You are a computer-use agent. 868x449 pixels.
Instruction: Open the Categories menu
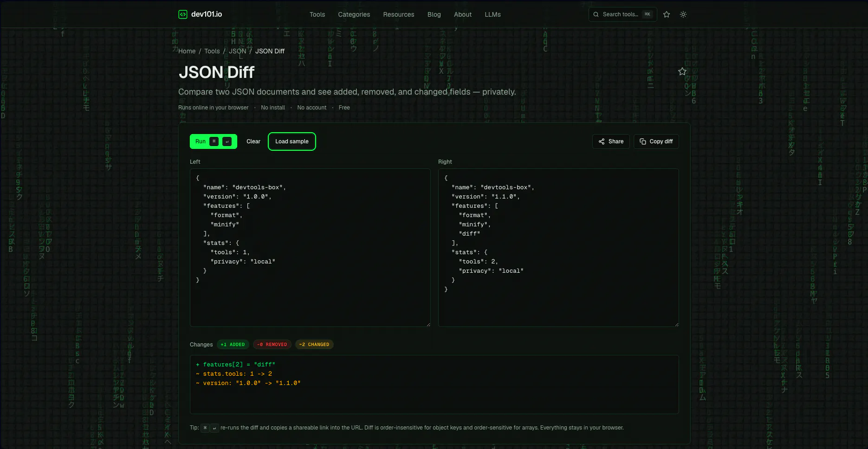pyautogui.click(x=354, y=14)
